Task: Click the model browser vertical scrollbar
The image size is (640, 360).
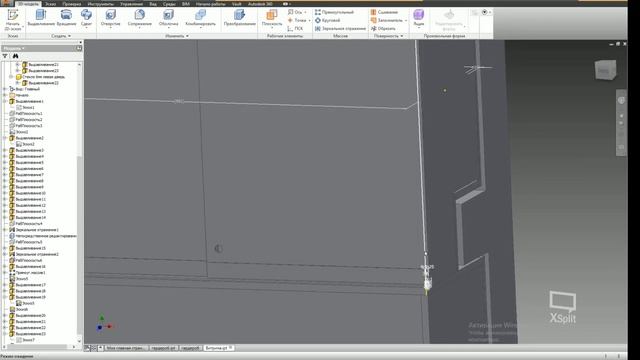Action: 79,245
